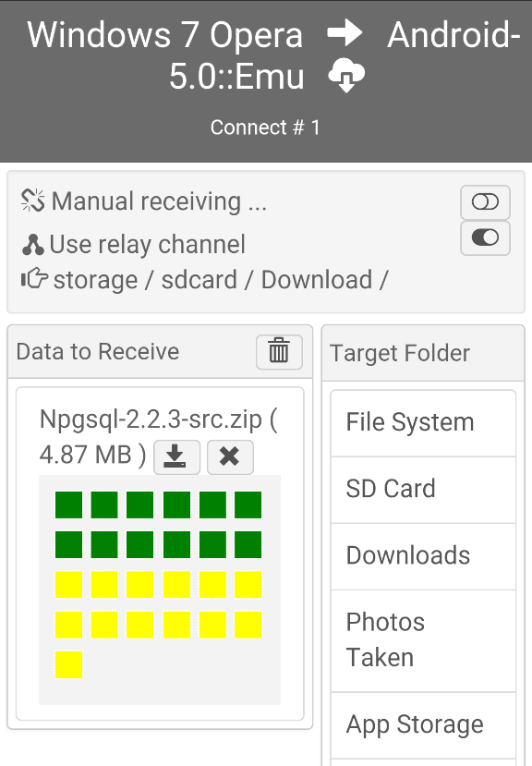Toggle the Manual receiving switch

(x=485, y=201)
